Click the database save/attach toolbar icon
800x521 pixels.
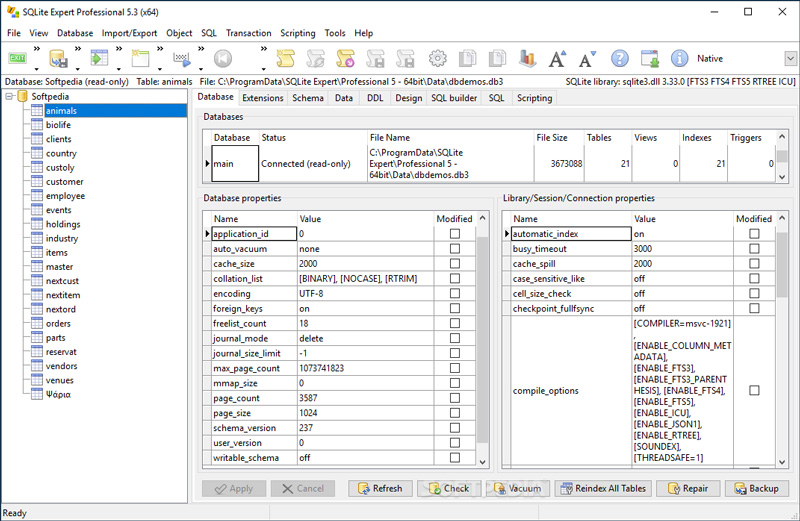click(x=58, y=59)
